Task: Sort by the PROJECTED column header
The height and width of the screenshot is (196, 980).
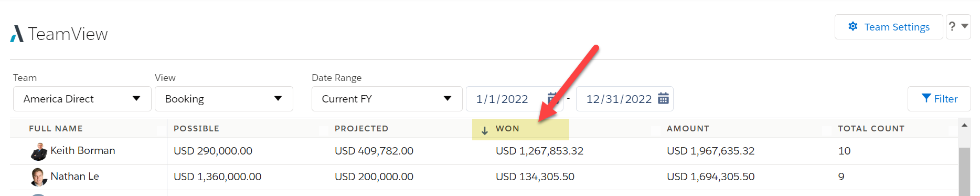Action: pos(361,128)
